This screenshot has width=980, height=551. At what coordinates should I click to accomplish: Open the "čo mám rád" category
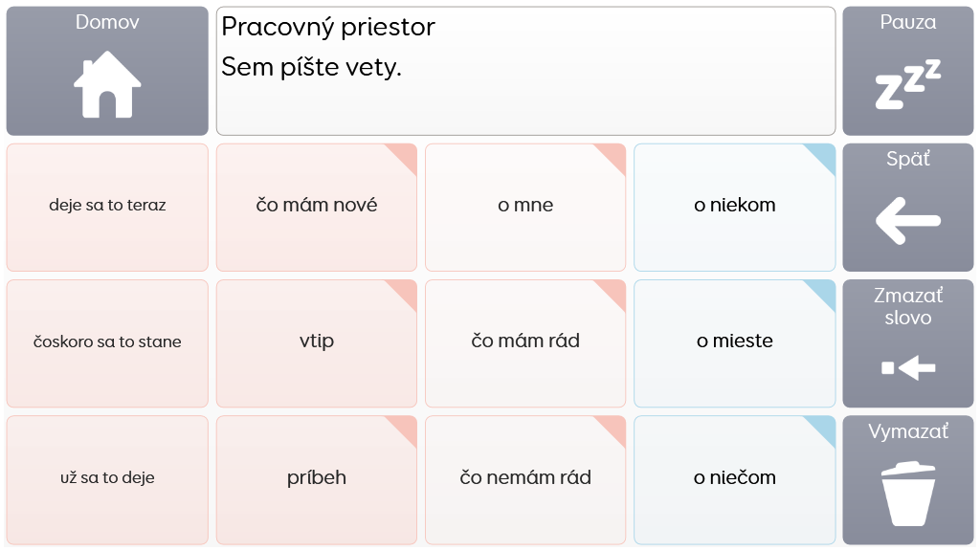click(525, 342)
